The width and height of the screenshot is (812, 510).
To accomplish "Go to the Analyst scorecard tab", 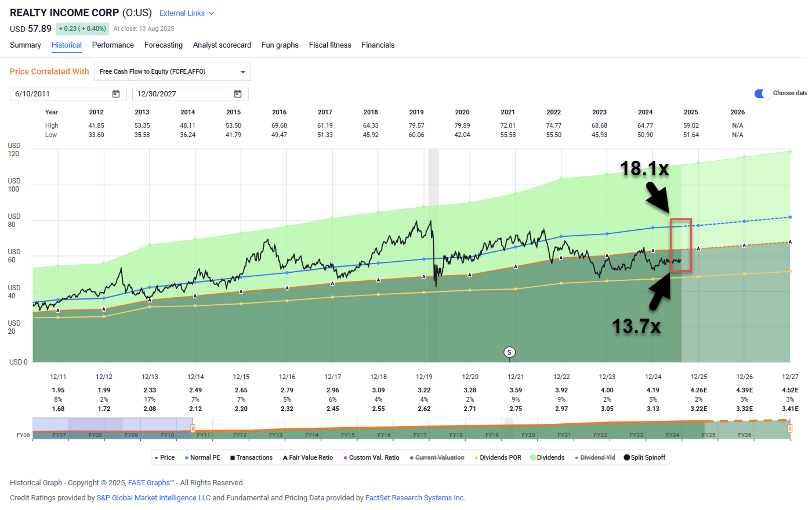I will pyautogui.click(x=222, y=45).
